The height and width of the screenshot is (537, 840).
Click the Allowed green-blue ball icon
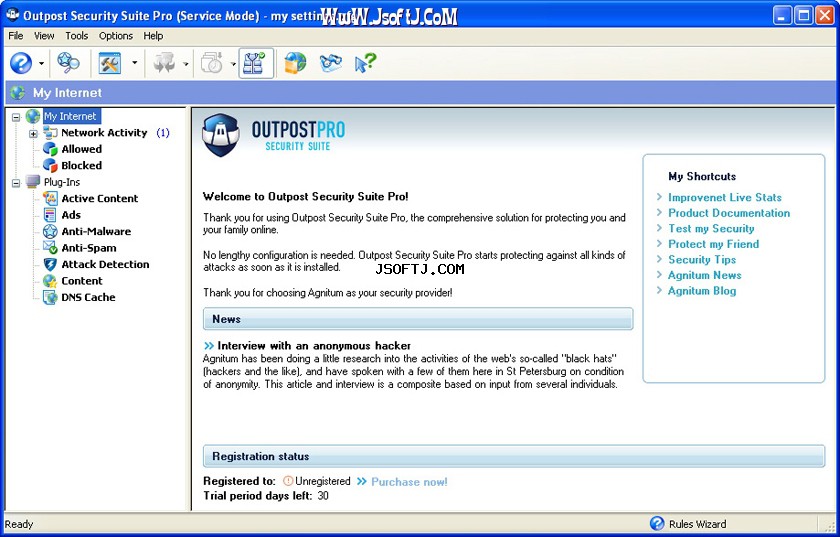[50, 149]
